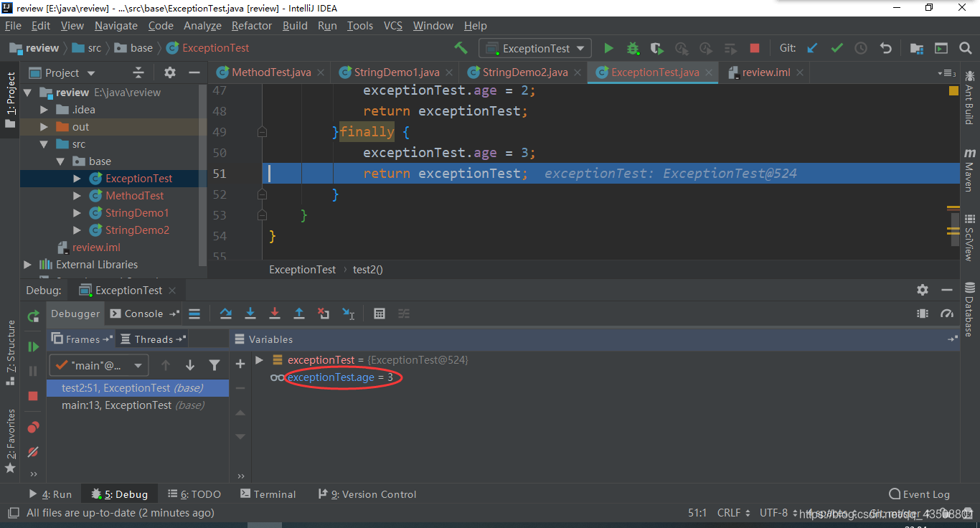This screenshot has height=528, width=980.
Task: Toggle mute breakpoints
Action: [33, 452]
